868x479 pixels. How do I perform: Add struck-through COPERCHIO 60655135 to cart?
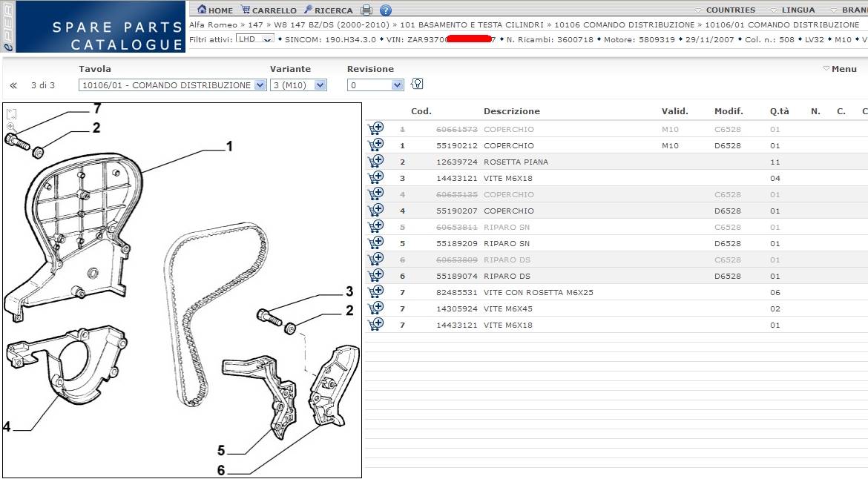click(376, 194)
